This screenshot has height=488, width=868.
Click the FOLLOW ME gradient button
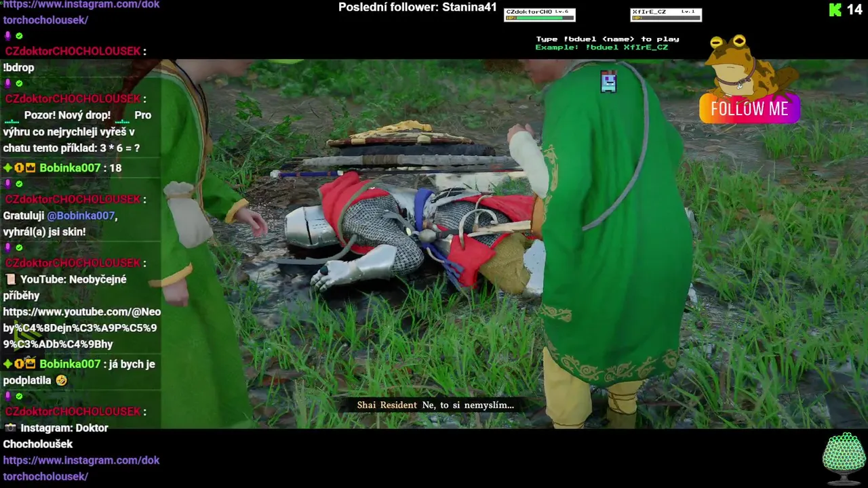(749, 109)
